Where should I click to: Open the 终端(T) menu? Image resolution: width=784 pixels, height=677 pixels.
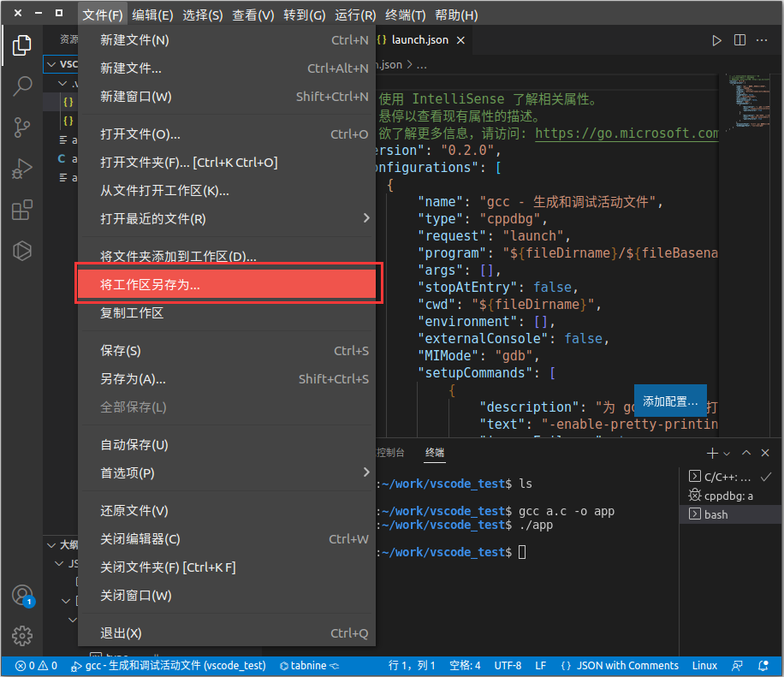405,15
